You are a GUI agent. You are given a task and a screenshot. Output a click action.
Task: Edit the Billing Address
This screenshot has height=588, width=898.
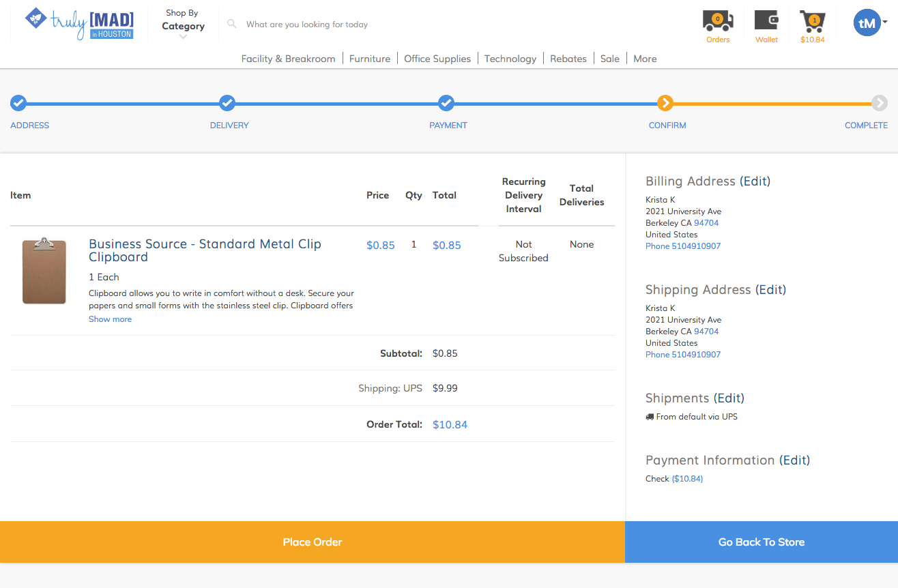755,181
